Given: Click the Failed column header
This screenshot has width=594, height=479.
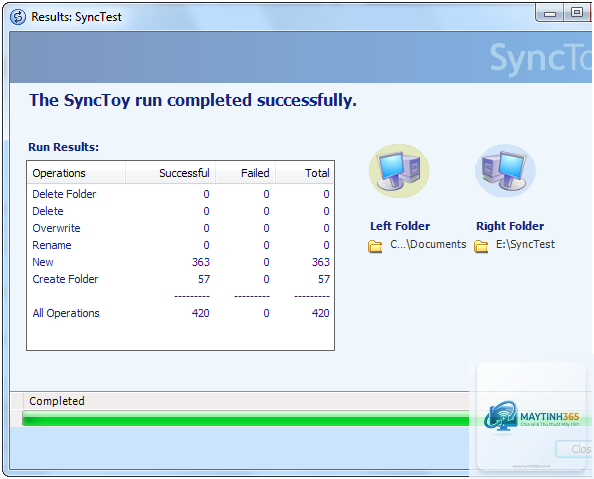Looking at the screenshot, I should coord(245,173).
